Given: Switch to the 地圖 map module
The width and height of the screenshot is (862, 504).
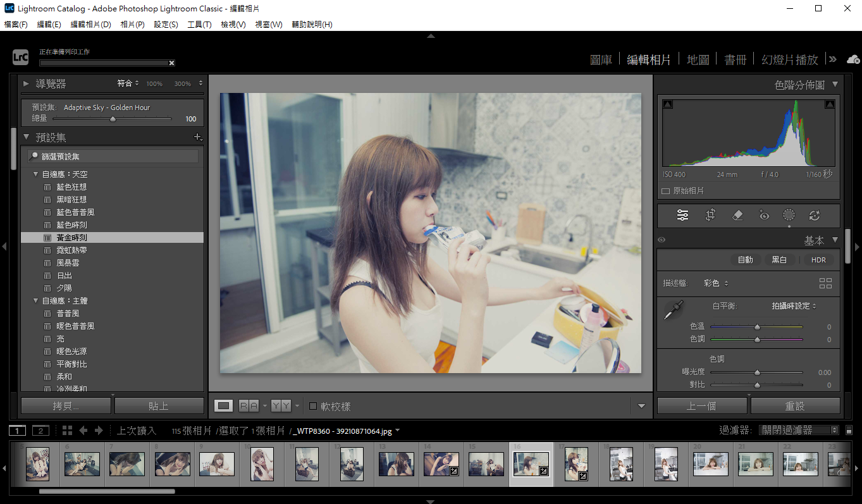Looking at the screenshot, I should tap(698, 59).
